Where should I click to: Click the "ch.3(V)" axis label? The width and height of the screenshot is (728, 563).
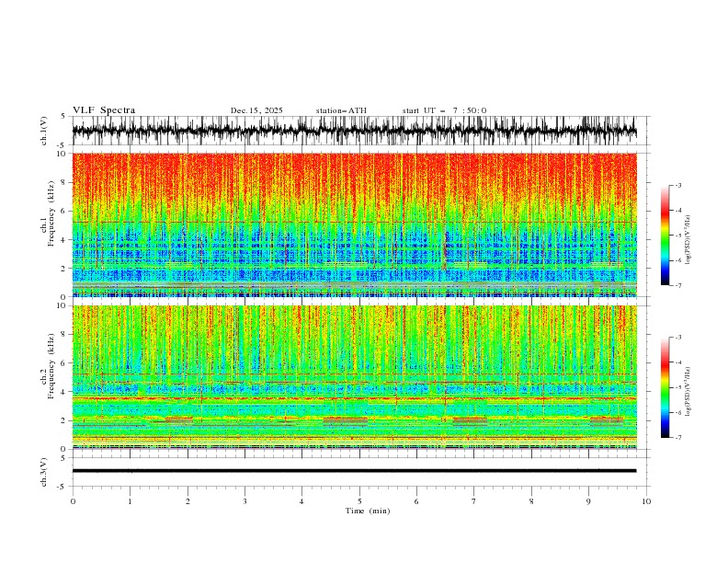coord(44,472)
